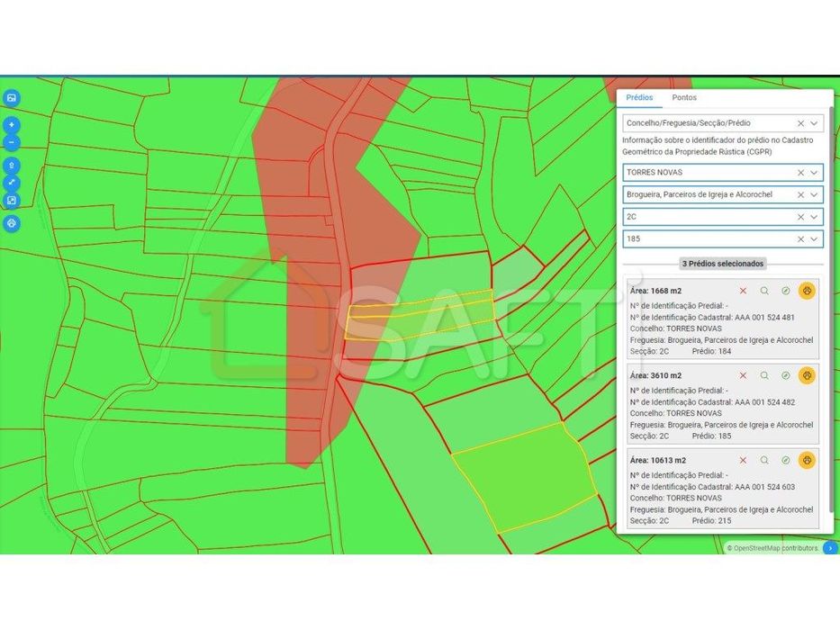This screenshot has width=840, height=630.
Task: Print the 3610 m2 parcel record
Action: tap(807, 375)
